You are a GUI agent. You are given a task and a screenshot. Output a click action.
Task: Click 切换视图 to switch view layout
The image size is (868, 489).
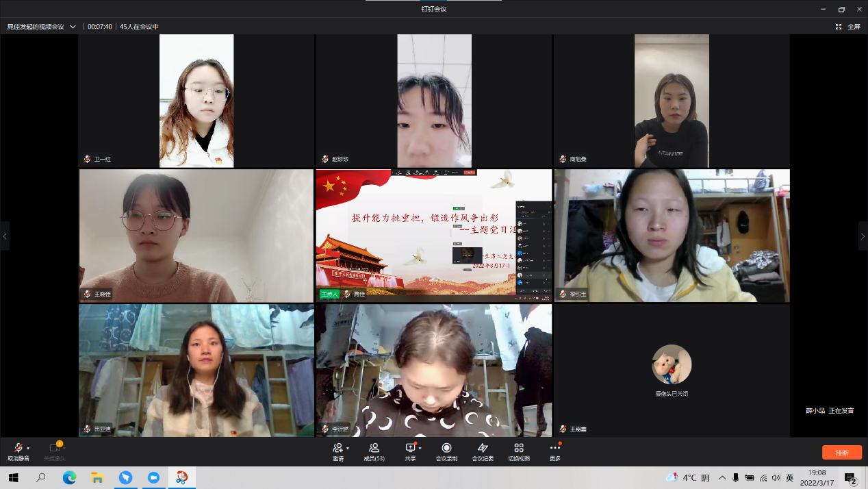pos(519,451)
